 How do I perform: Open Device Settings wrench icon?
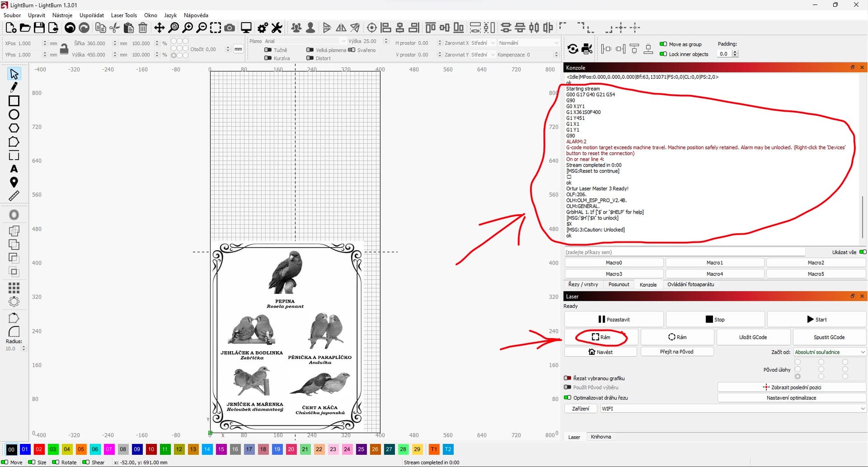pyautogui.click(x=277, y=28)
